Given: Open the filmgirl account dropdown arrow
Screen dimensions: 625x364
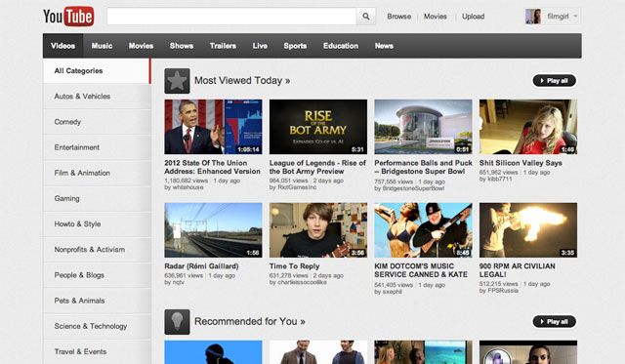Looking at the screenshot, I should coord(575,17).
